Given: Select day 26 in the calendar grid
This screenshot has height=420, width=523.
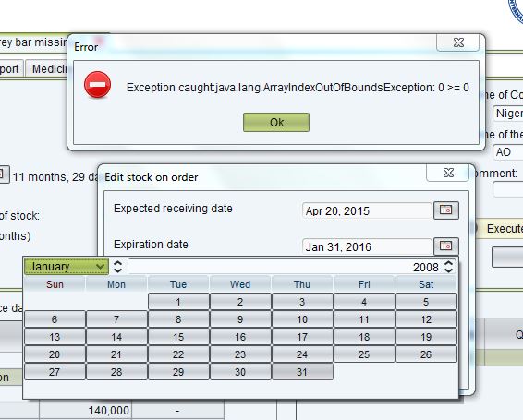Looking at the screenshot, I should coord(426,354).
